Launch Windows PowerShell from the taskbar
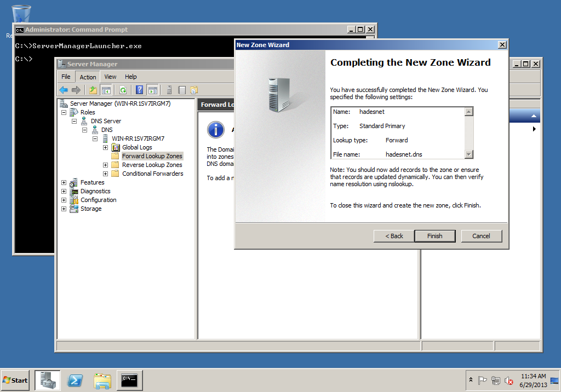This screenshot has width=561, height=392. point(75,380)
